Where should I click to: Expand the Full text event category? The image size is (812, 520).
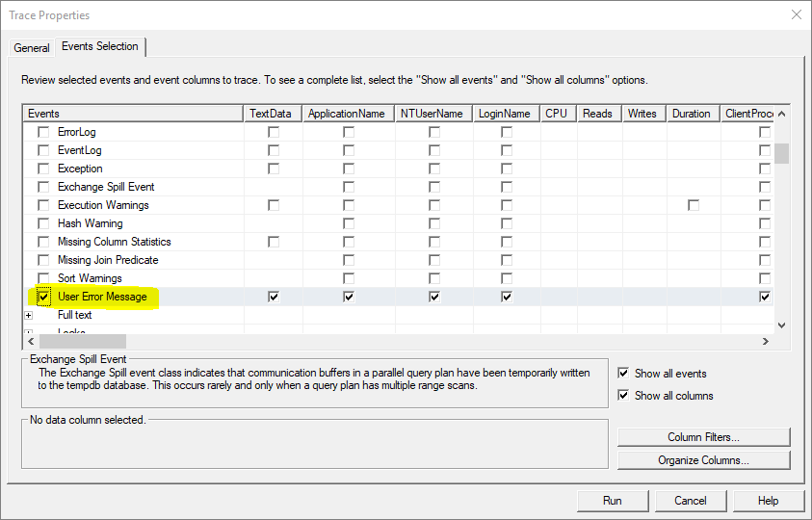point(29,316)
